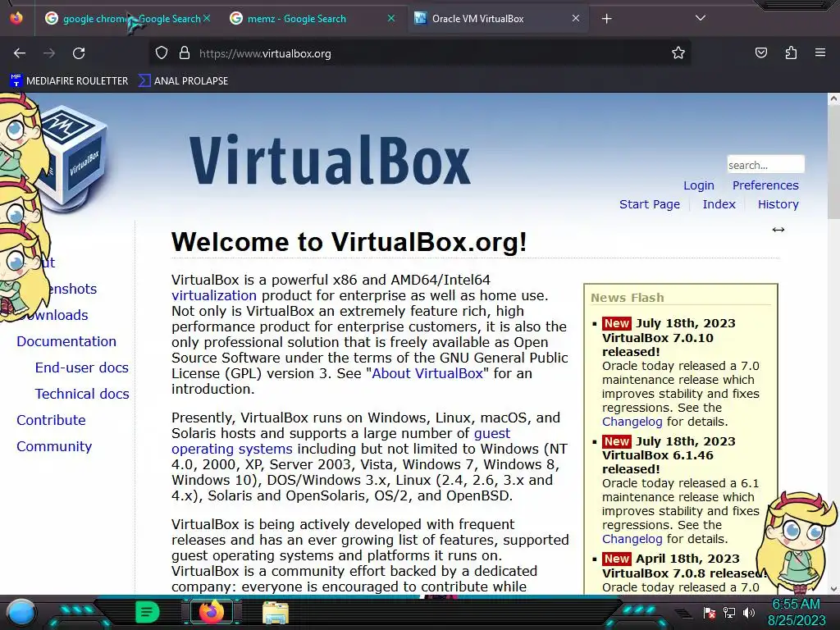Open Technical docs sidebar link
The width and height of the screenshot is (840, 630).
coord(82,394)
